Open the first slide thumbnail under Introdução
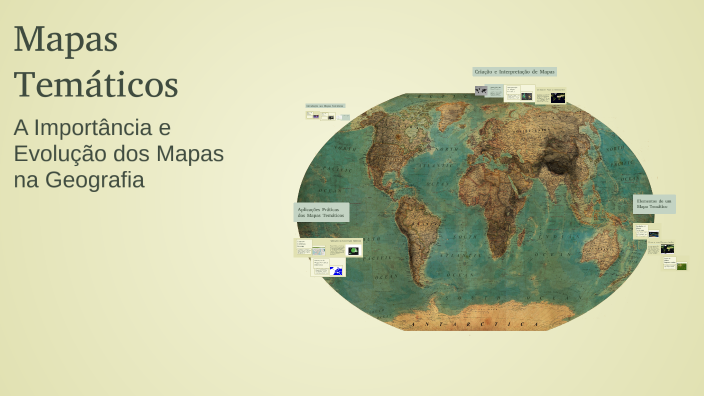The height and width of the screenshot is (396, 704). tap(313, 115)
